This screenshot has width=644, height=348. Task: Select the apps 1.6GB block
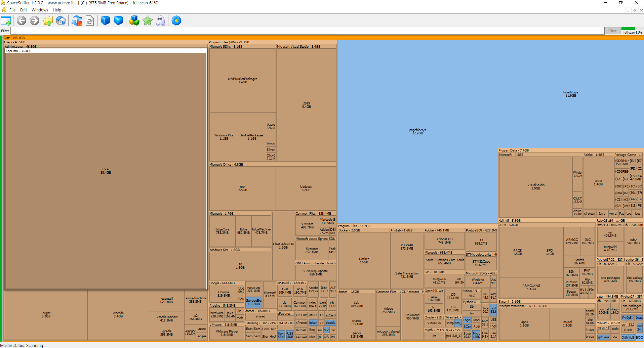tap(524, 324)
